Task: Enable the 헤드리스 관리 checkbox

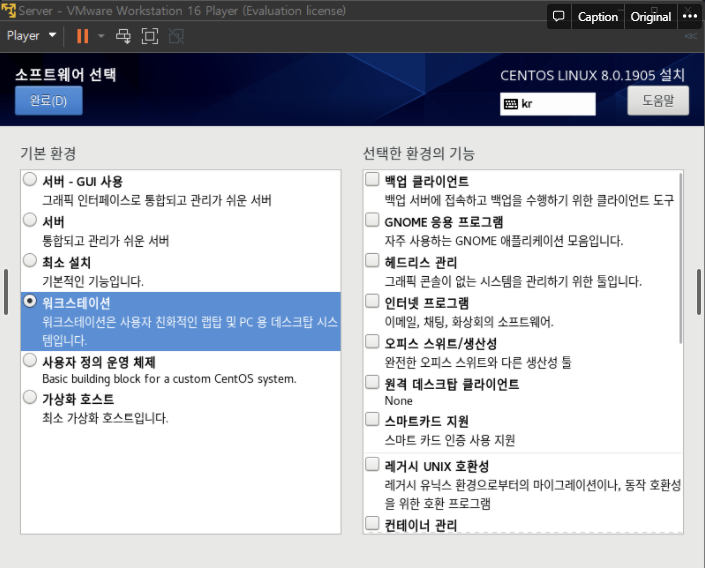Action: tap(372, 260)
